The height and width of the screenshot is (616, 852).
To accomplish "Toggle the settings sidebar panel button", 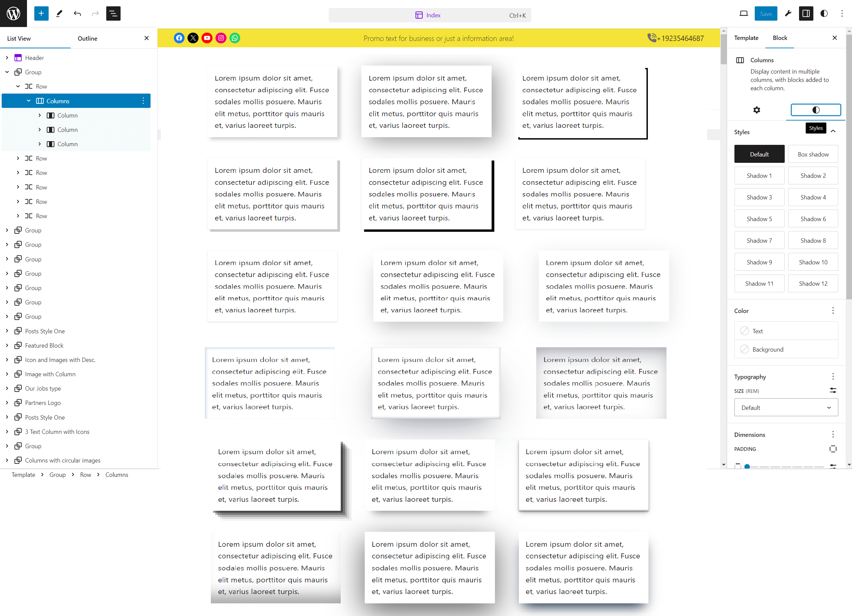I will tap(806, 14).
